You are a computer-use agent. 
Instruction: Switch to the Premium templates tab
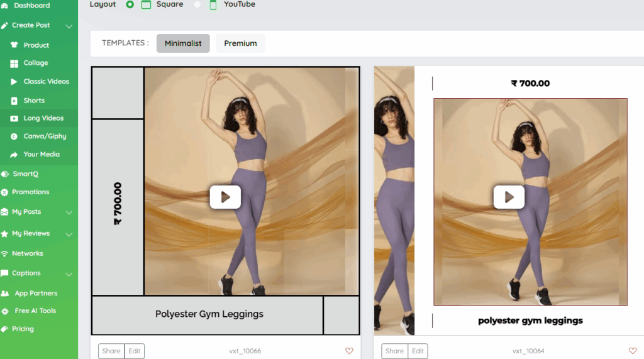pos(240,43)
